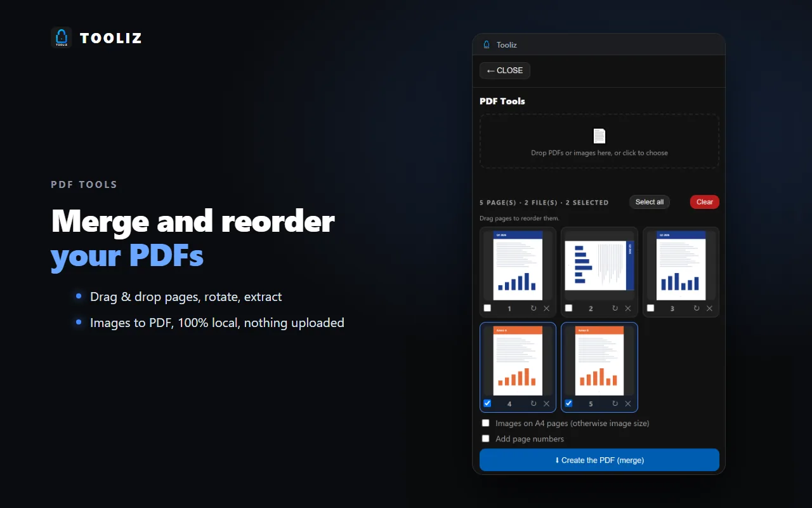Click '5 PAGE(S) · 2 FILE(S) · 2 SELECTED' status
The width and height of the screenshot is (812, 508).
point(544,203)
